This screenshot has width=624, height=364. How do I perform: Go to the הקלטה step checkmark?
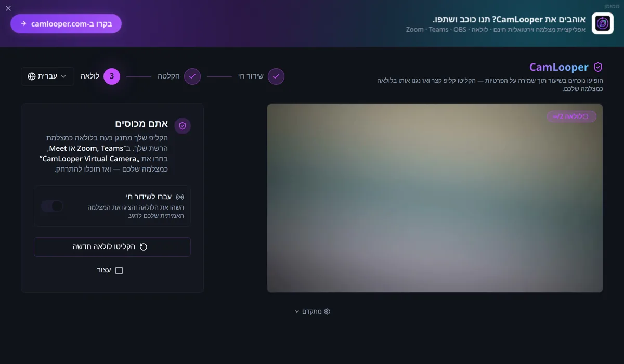(192, 76)
